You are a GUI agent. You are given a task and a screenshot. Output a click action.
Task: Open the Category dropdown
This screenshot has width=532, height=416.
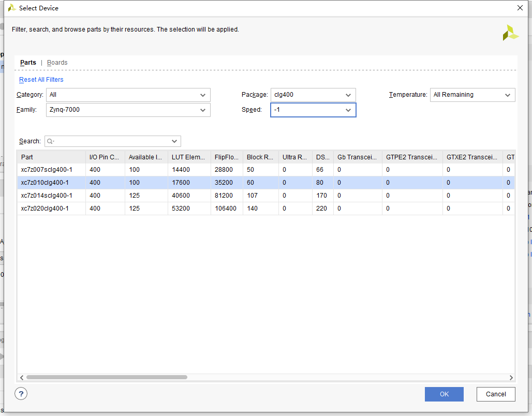pos(128,95)
